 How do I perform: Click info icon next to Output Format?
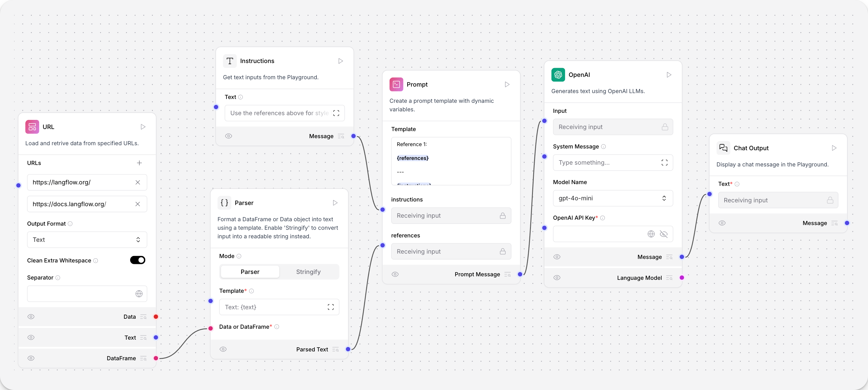click(x=70, y=224)
